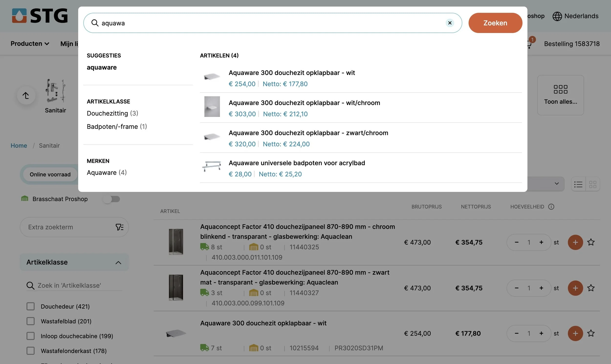Screen dimensions: 611x364
Task: Open Bestelling 1583718
Action: click(572, 44)
